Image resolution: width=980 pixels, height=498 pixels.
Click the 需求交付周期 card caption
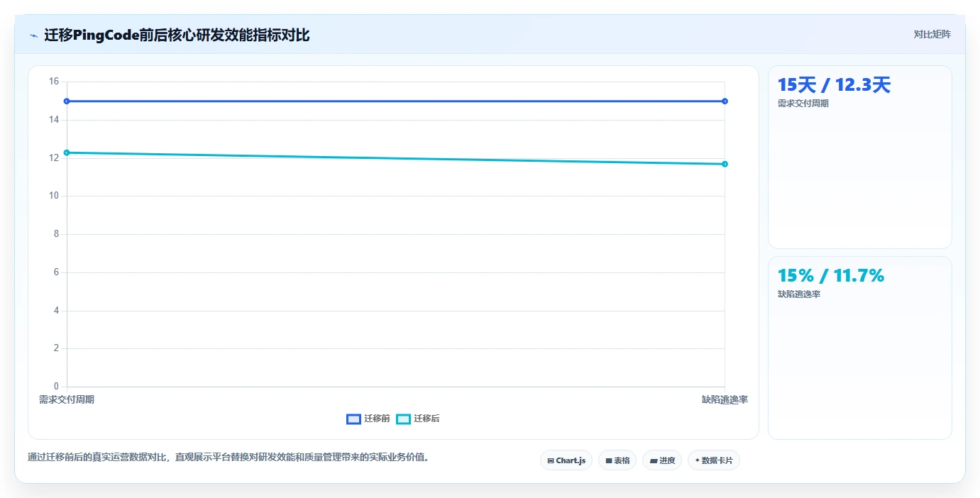(x=803, y=104)
